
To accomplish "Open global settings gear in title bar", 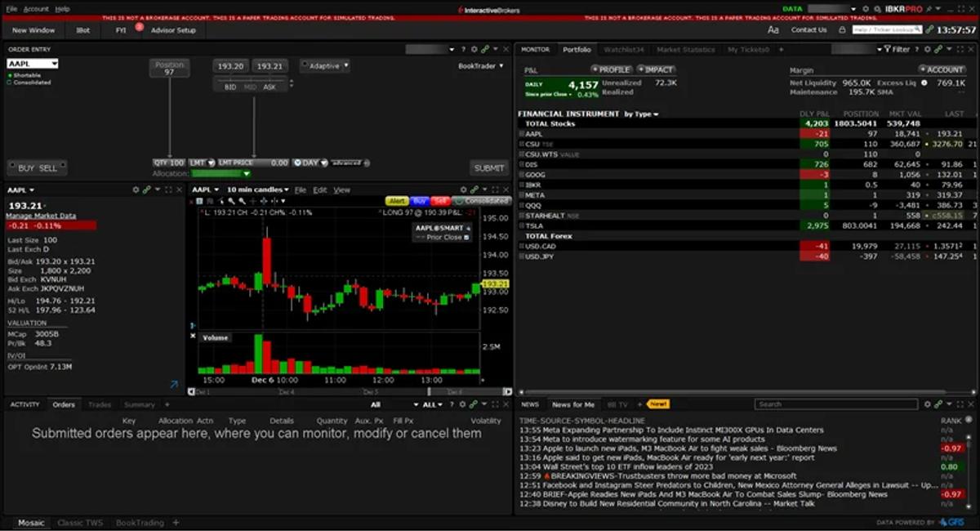I will (865, 8).
